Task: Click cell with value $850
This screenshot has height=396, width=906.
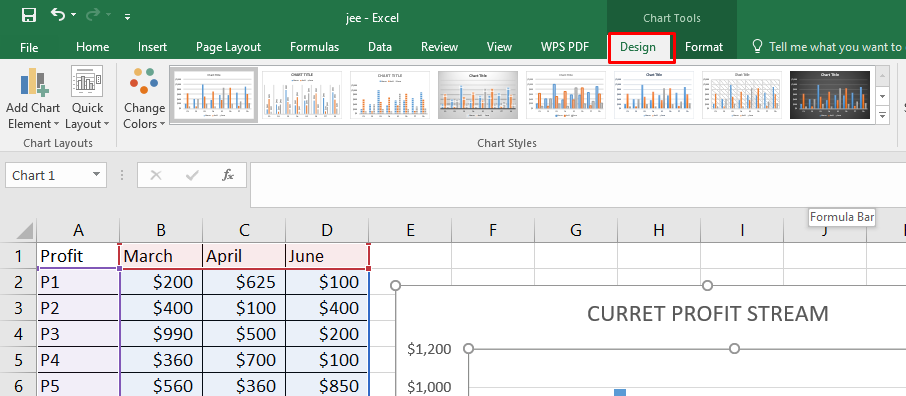Action: pyautogui.click(x=327, y=386)
